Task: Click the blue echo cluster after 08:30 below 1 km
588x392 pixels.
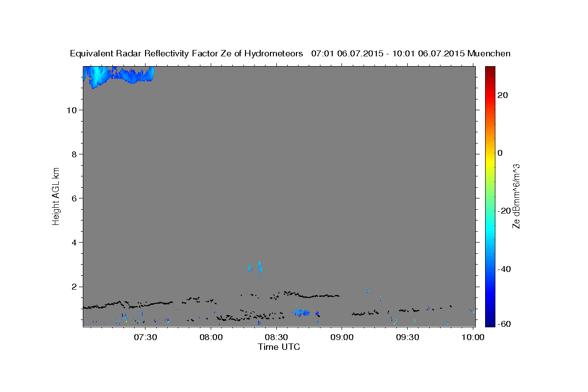Action: pyautogui.click(x=302, y=312)
